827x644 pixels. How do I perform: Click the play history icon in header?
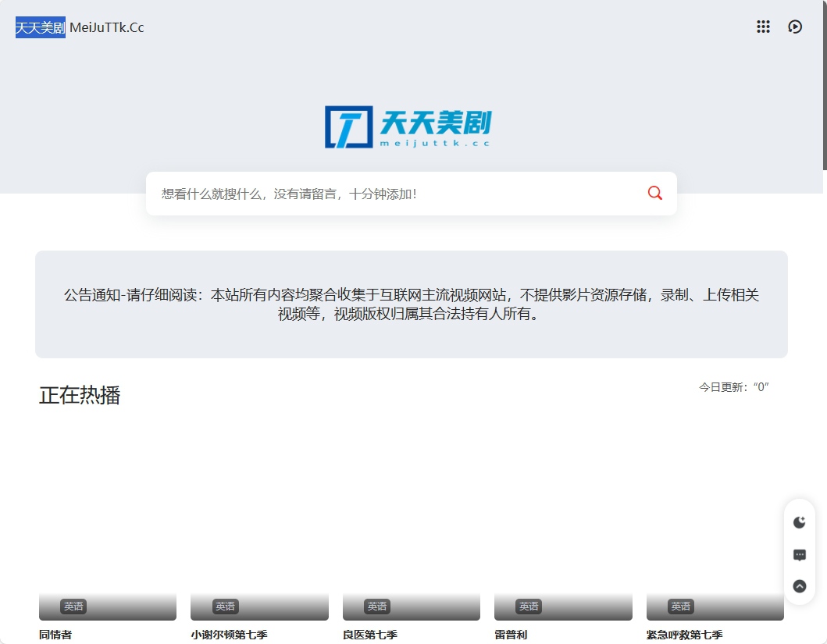[795, 27]
